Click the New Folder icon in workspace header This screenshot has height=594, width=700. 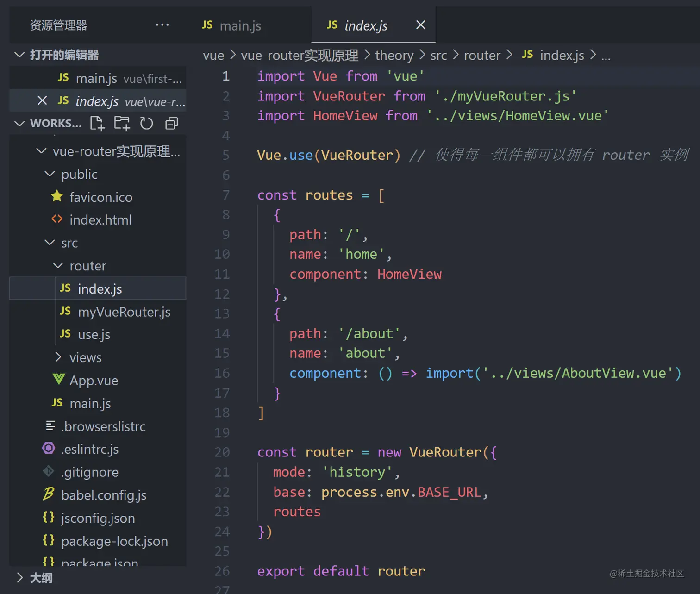click(x=122, y=124)
